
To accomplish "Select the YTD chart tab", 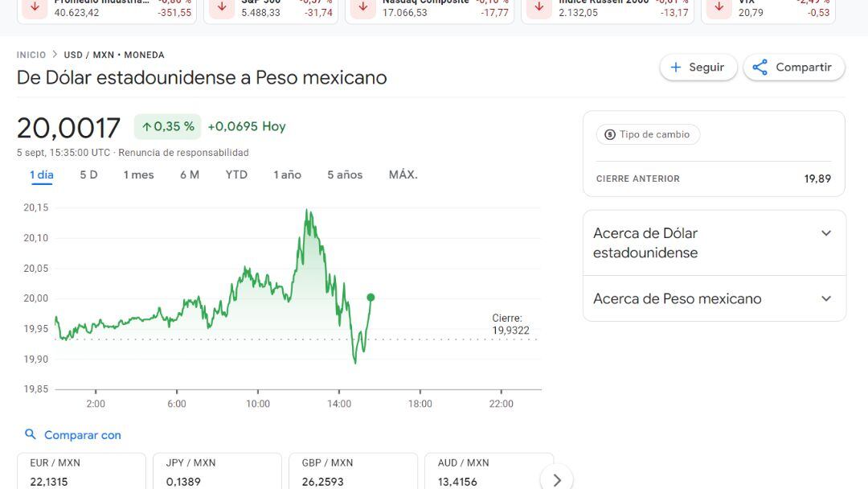I will coord(236,175).
